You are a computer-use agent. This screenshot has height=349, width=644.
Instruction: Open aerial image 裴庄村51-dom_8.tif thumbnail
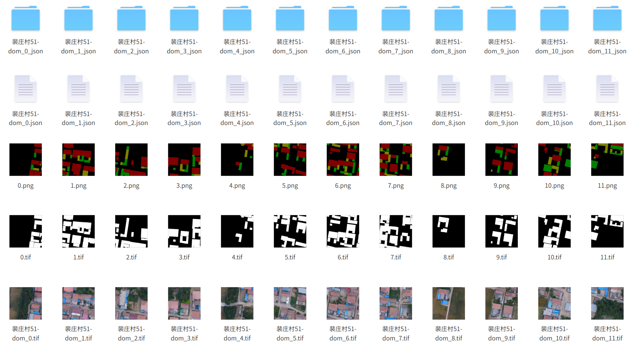449,303
